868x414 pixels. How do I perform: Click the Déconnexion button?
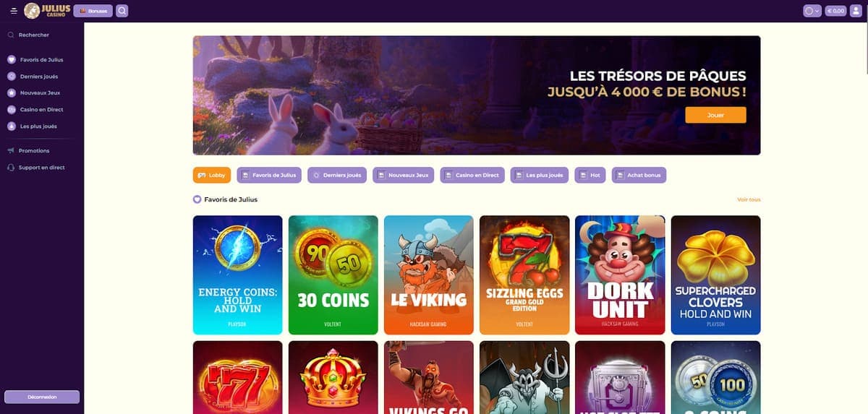[x=42, y=397]
